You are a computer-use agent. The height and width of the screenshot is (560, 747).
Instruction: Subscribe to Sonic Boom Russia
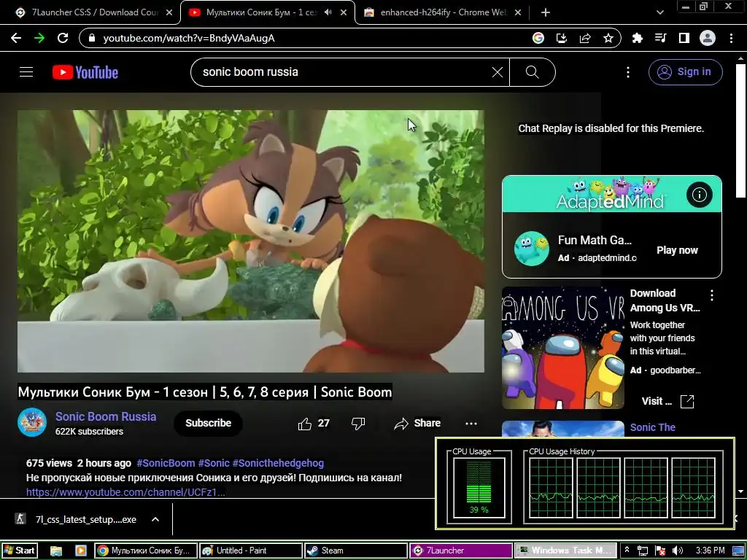(208, 423)
